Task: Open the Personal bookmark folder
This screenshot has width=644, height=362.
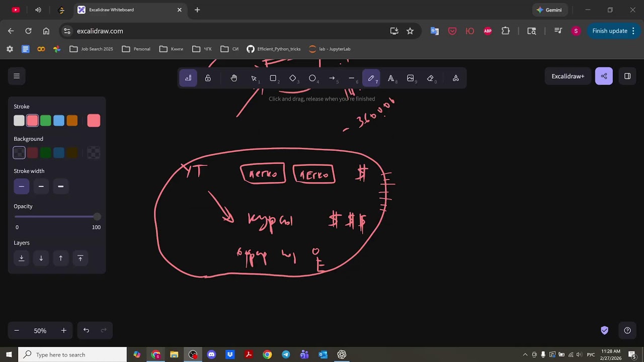Action: [x=136, y=49]
